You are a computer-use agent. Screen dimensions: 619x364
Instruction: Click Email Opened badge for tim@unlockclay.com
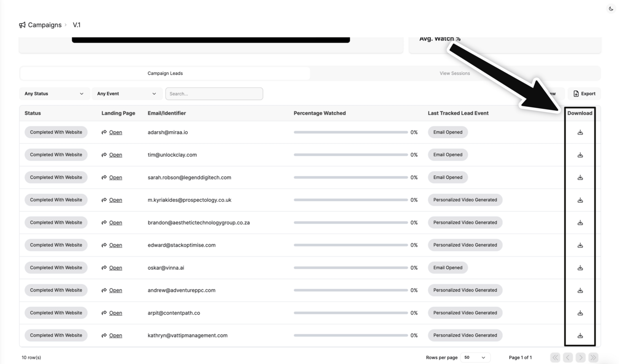pyautogui.click(x=447, y=155)
